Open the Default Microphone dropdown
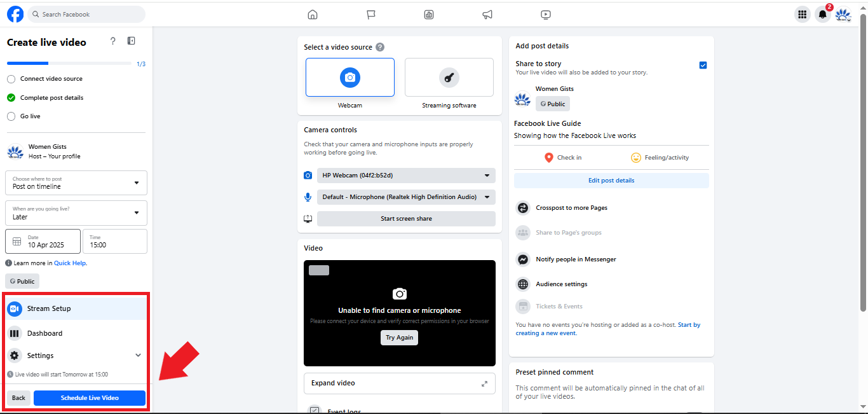868x414 pixels. pyautogui.click(x=406, y=197)
